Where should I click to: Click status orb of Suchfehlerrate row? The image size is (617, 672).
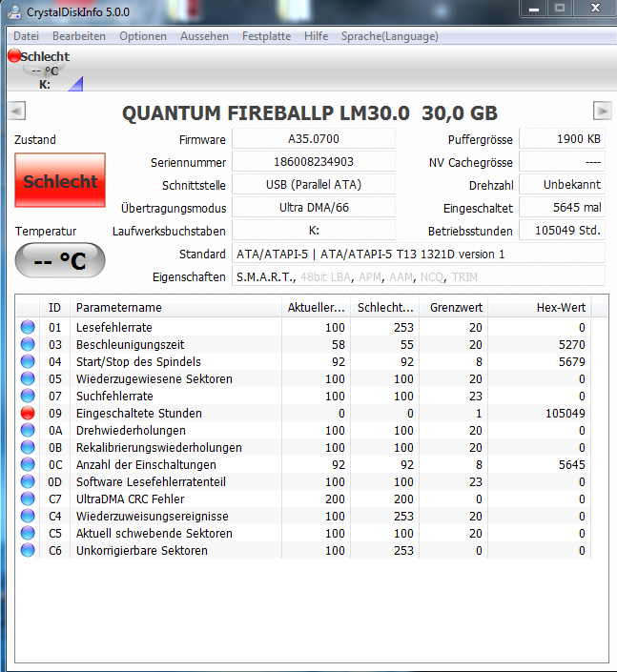pyautogui.click(x=28, y=396)
